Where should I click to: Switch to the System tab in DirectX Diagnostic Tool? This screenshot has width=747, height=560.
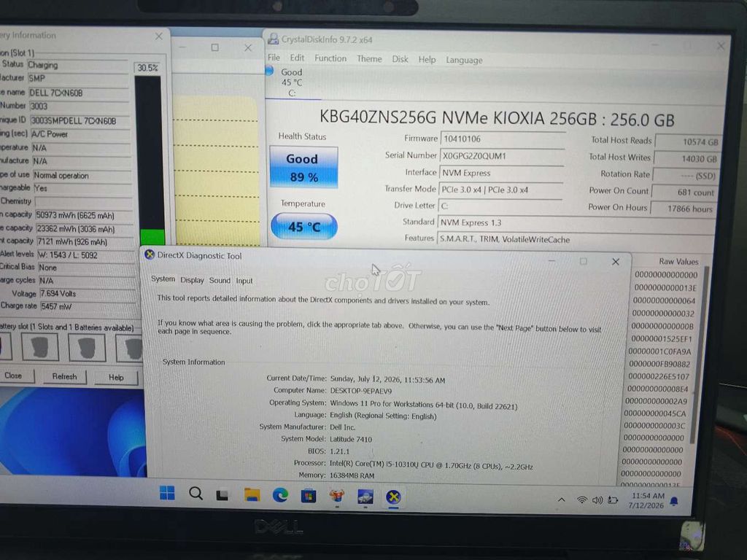click(163, 279)
